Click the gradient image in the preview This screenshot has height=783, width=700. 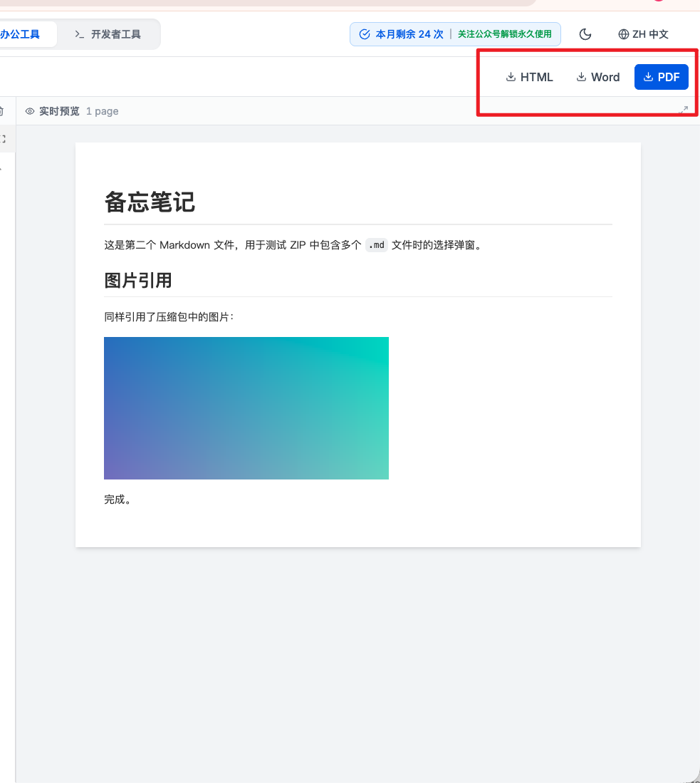[x=246, y=408]
